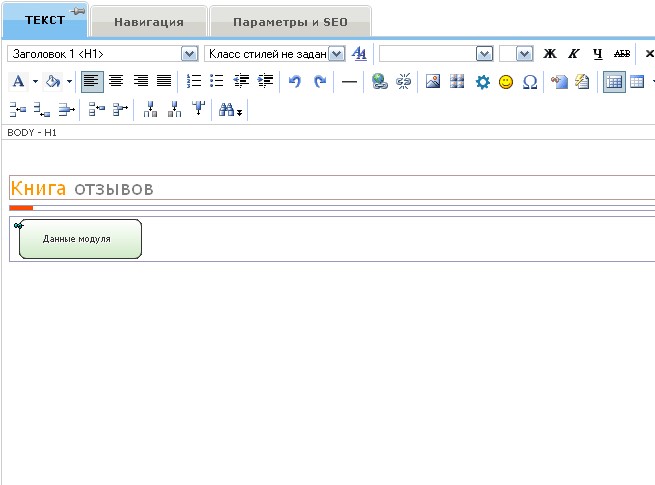The image size is (655, 485).
Task: Toggle italic formatting (К)
Action: pyautogui.click(x=573, y=54)
